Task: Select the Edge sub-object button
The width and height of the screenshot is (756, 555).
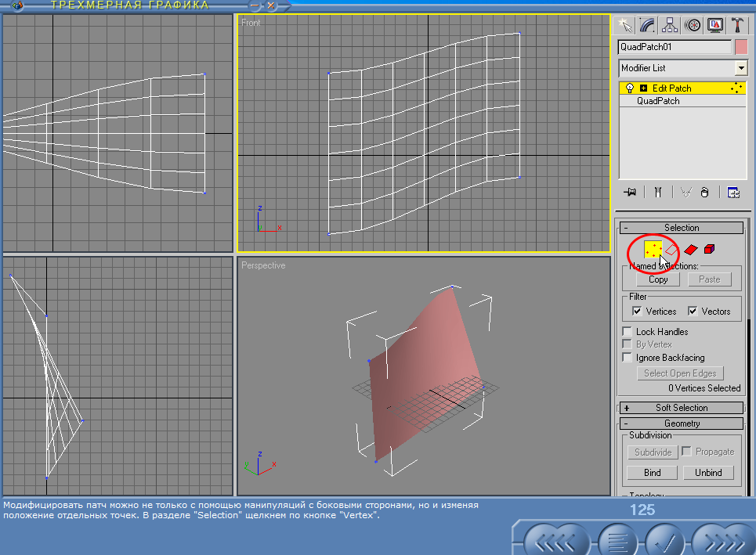Action: 671,250
